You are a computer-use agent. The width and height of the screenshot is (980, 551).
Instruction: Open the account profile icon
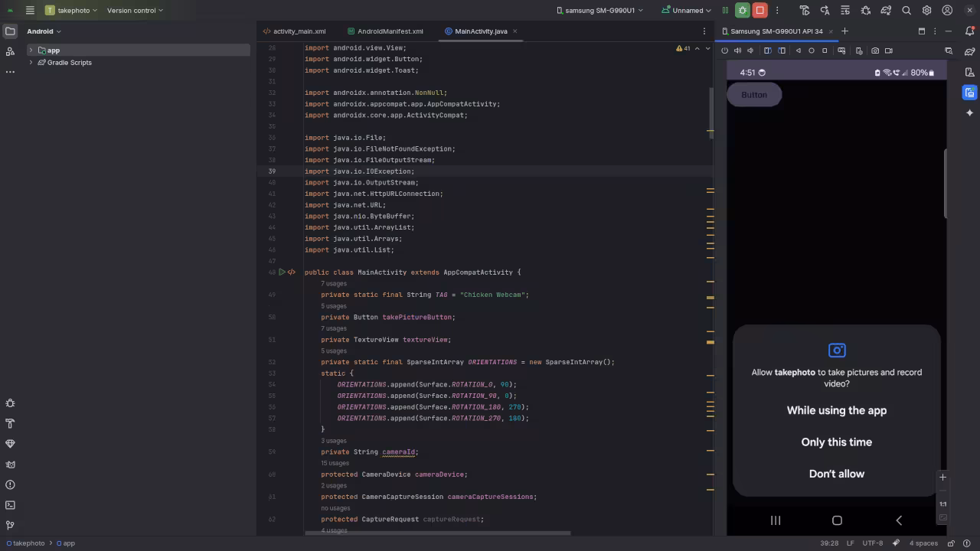(947, 11)
